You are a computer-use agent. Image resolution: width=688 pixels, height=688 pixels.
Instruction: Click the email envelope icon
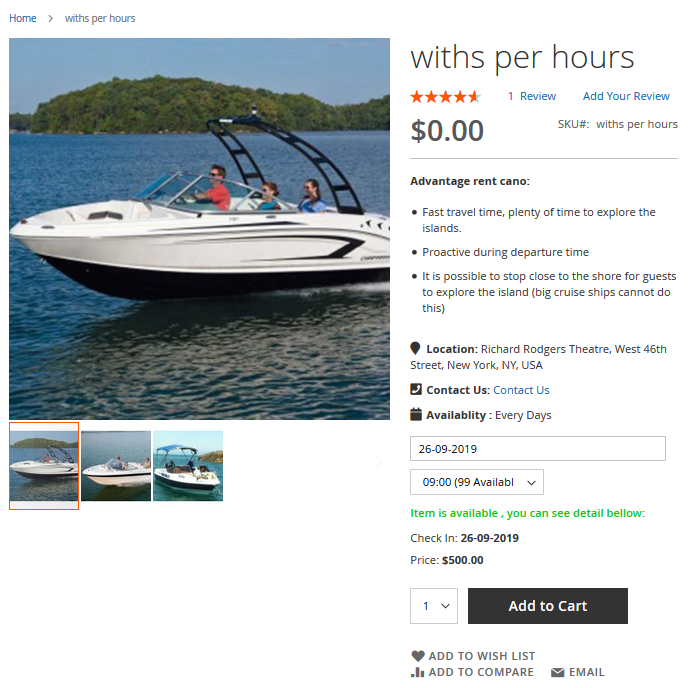pos(557,672)
